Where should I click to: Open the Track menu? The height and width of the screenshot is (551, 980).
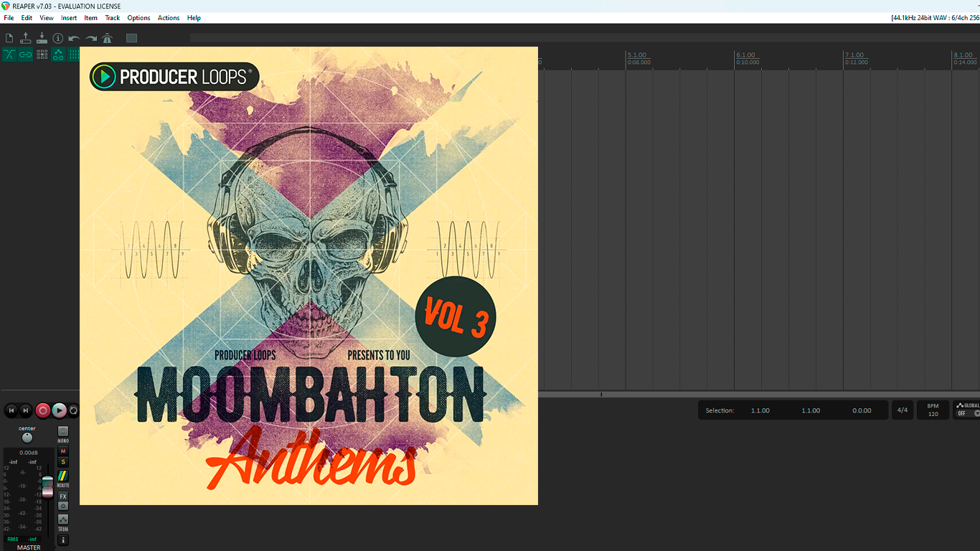point(113,18)
